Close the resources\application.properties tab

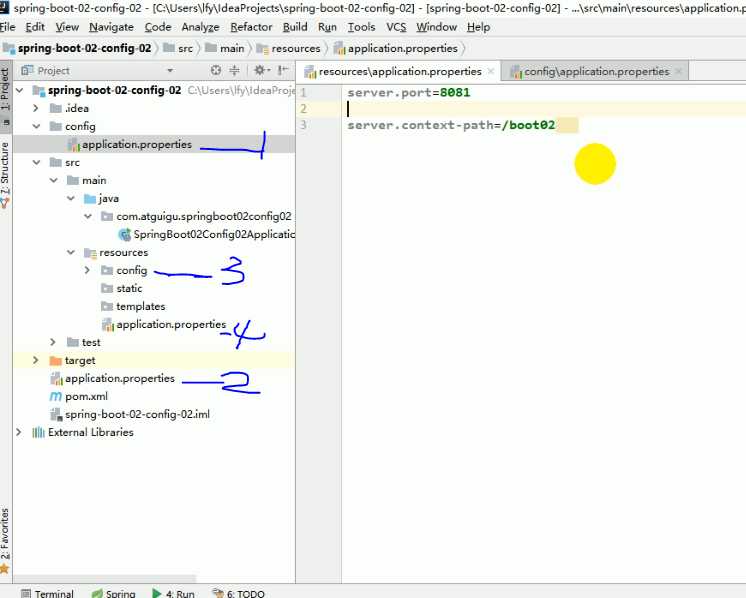click(491, 71)
